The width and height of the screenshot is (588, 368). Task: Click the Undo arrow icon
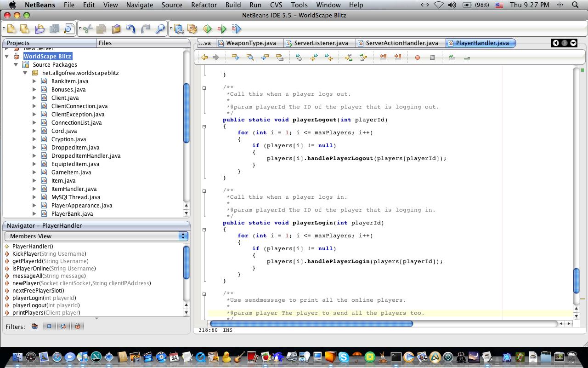tap(131, 29)
